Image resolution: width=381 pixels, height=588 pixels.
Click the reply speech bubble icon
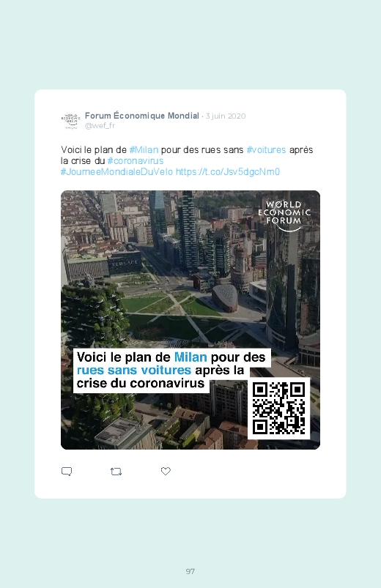(67, 472)
